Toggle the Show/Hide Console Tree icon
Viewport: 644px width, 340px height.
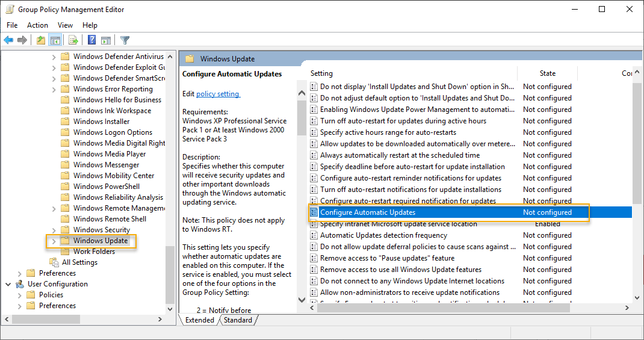(x=55, y=40)
